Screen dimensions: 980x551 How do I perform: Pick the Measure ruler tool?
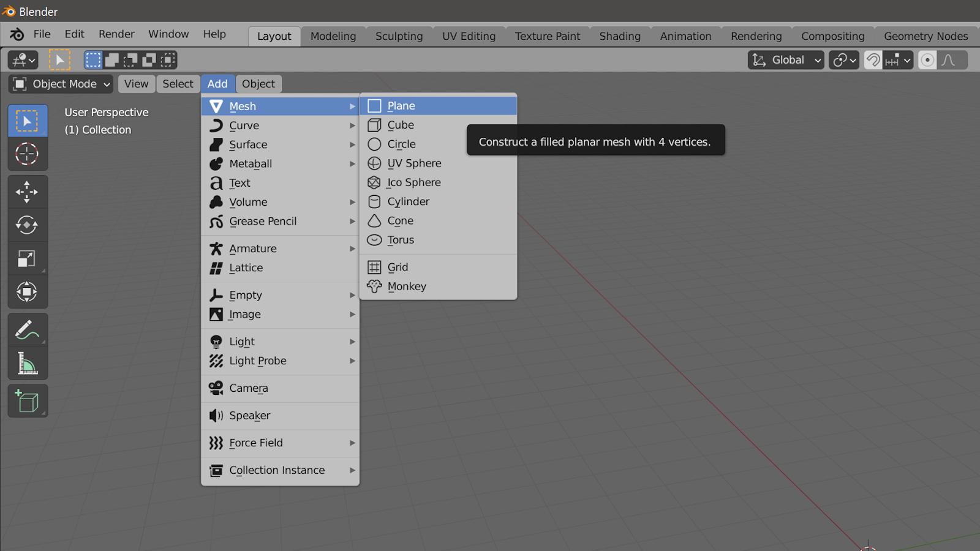coord(27,363)
